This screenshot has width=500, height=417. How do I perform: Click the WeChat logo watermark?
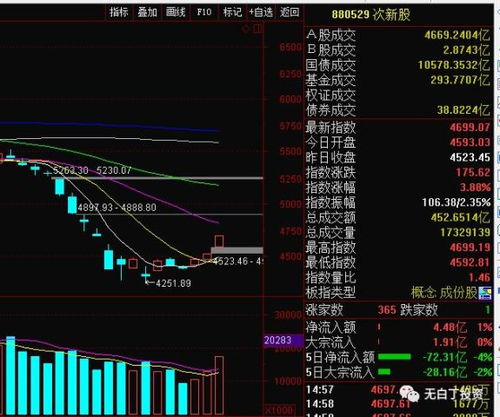coord(409,394)
